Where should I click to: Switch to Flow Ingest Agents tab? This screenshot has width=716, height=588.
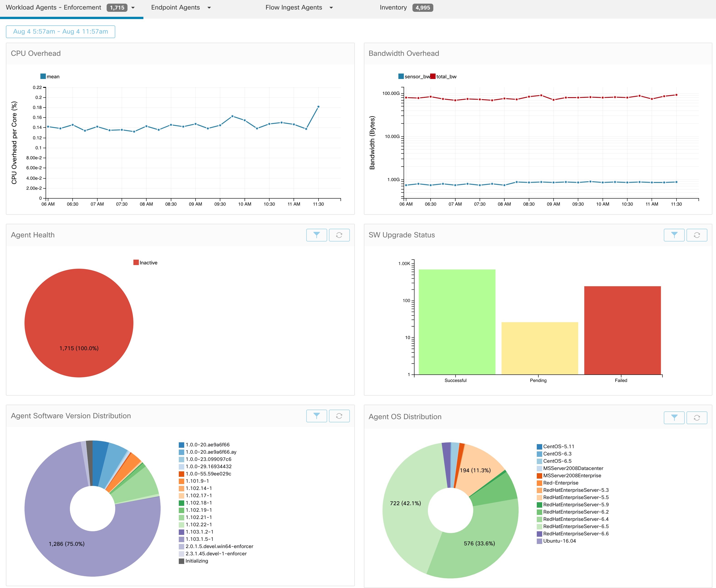[294, 7]
